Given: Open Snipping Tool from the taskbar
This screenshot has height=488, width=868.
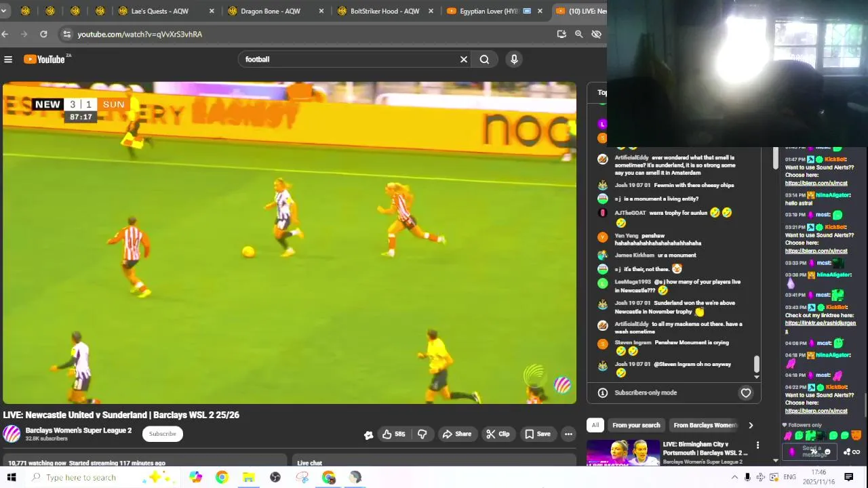Looking at the screenshot, I should coord(302,477).
